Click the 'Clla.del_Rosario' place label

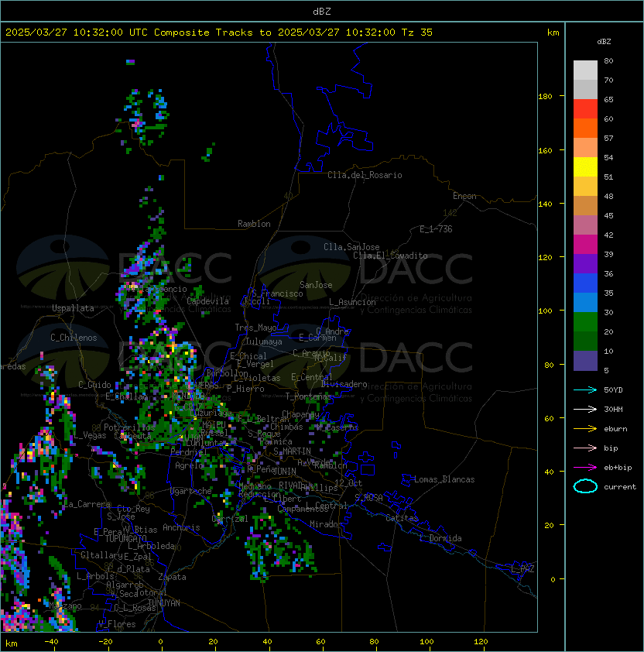tap(365, 175)
